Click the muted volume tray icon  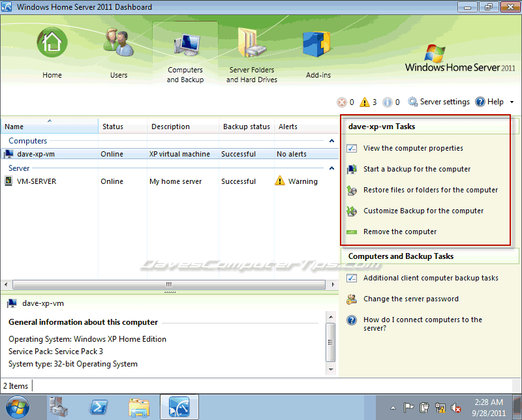click(x=455, y=408)
